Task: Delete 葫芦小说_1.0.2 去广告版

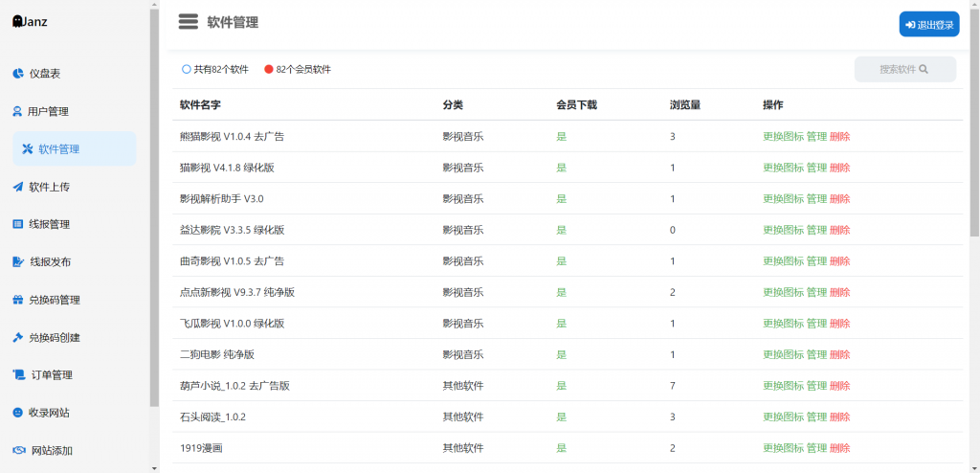Action: [840, 386]
